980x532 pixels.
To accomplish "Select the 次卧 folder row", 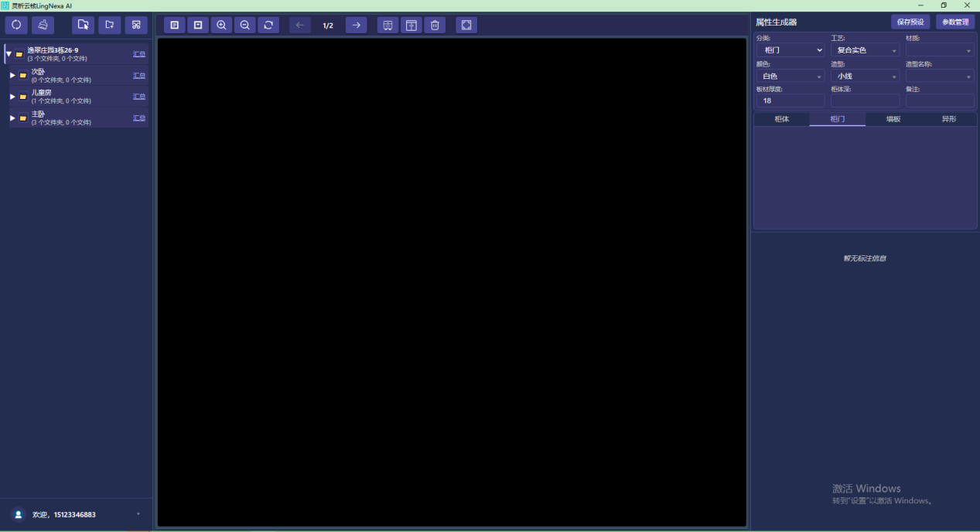I will [78, 75].
